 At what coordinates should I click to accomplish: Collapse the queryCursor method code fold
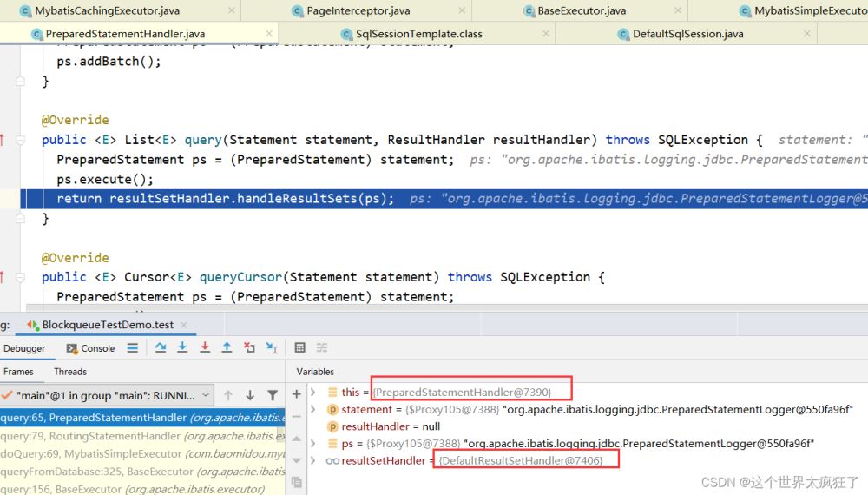coord(21,277)
